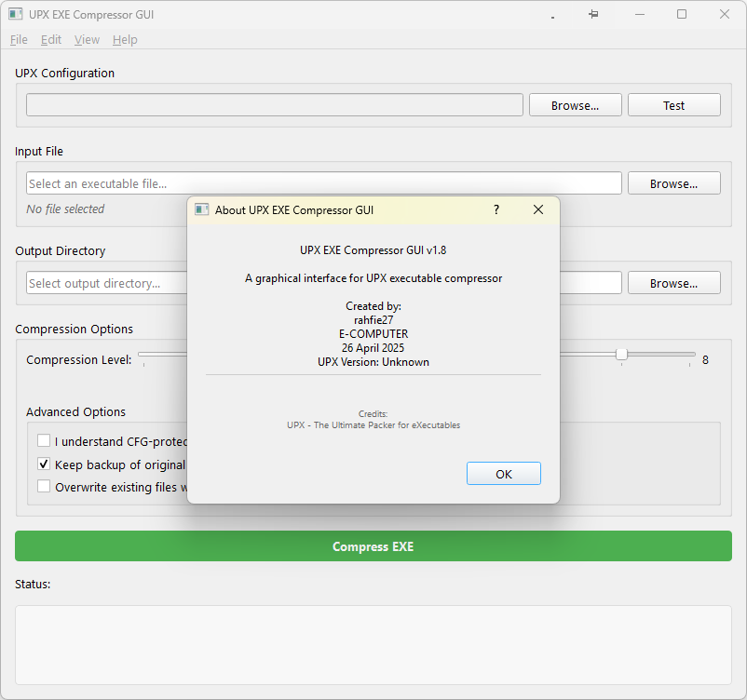747x700 pixels.
Task: Click the 'UPX Configuration' section heading
Action: pos(65,73)
